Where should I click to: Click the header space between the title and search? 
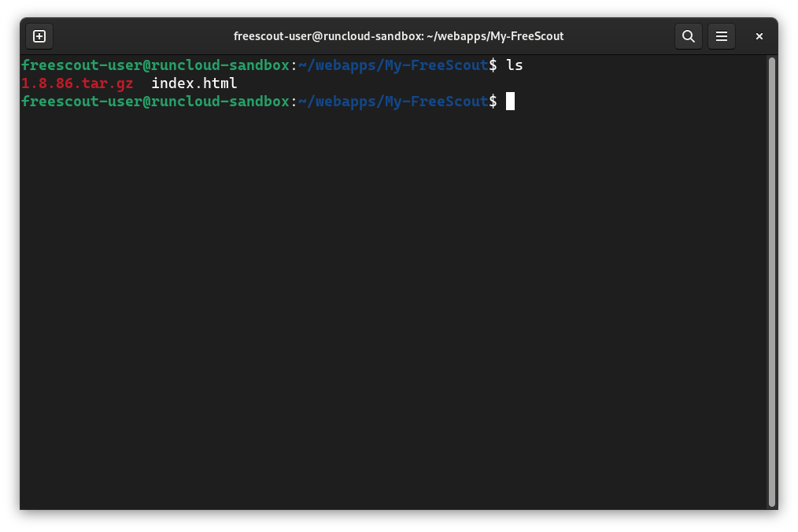pos(619,36)
